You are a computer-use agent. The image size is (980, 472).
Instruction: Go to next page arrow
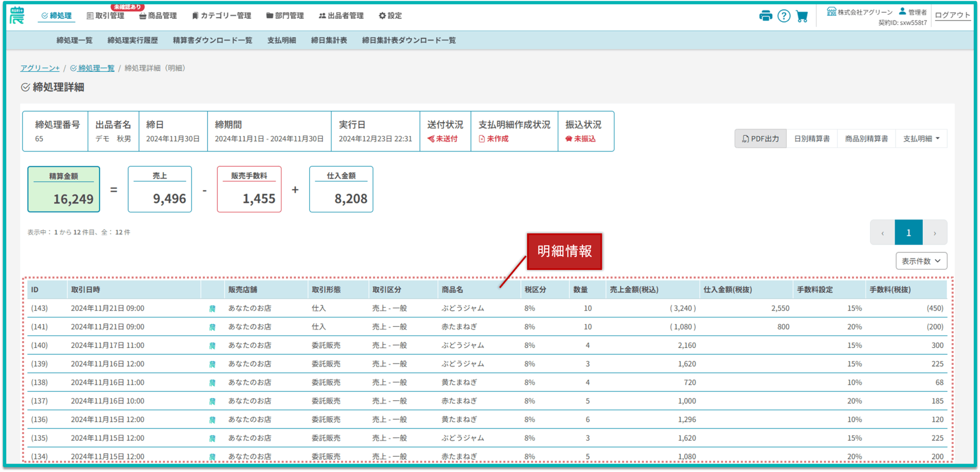[935, 233]
